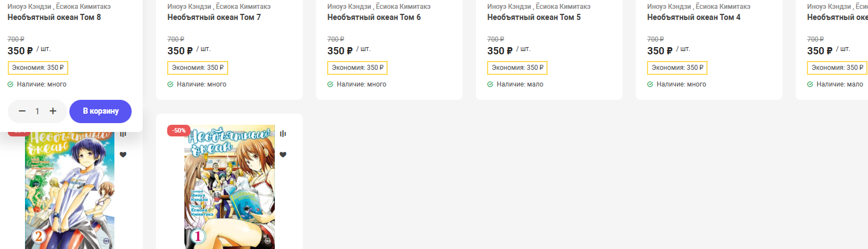Increase quantity with the plus button

click(x=53, y=111)
